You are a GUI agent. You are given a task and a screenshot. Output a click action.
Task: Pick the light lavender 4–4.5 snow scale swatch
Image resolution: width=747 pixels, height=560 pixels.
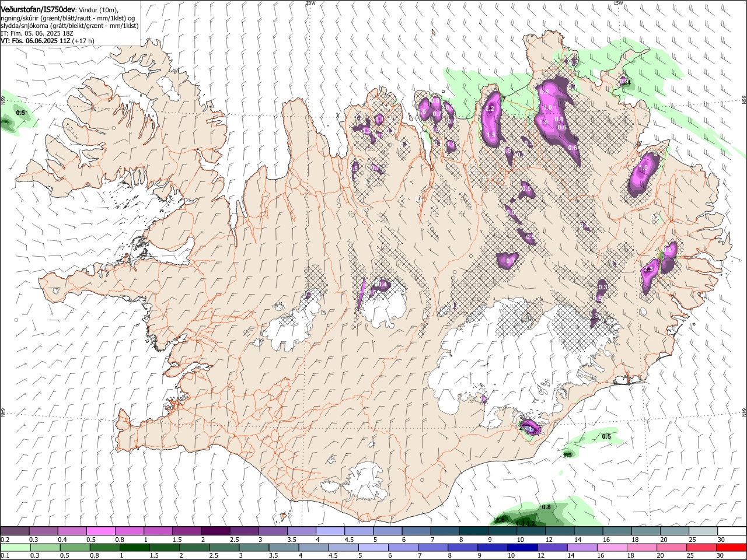point(330,531)
